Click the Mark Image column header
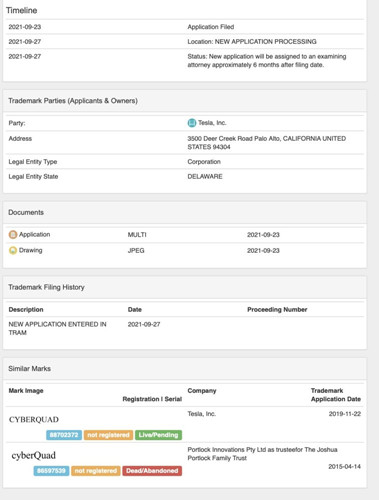 (x=26, y=391)
